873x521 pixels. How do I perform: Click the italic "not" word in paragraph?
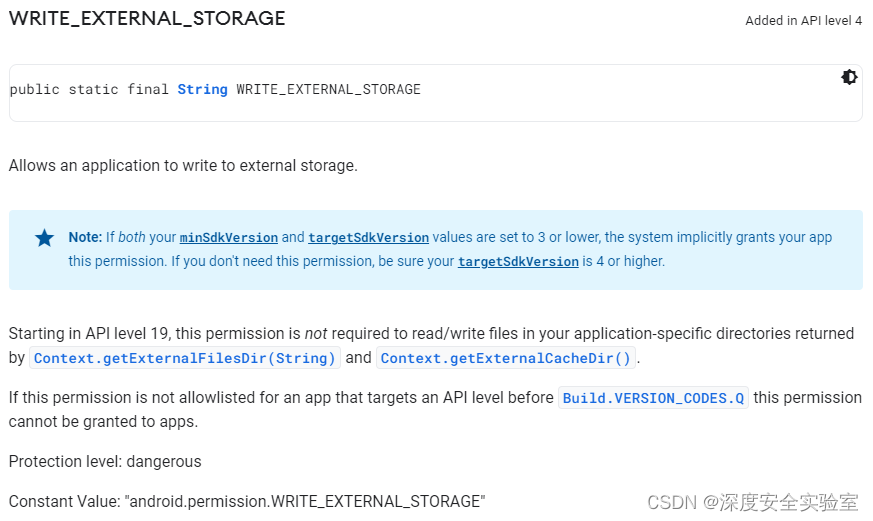pos(316,333)
